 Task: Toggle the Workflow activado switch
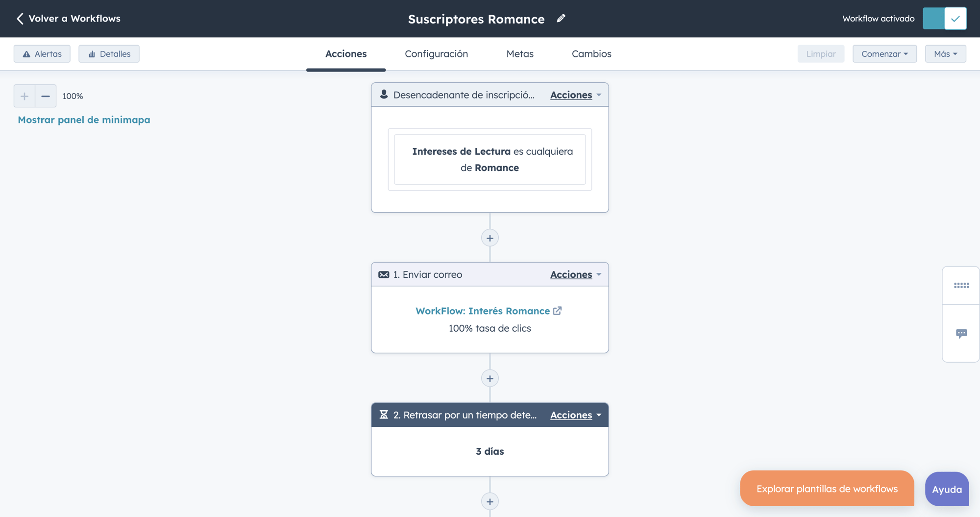tap(944, 19)
